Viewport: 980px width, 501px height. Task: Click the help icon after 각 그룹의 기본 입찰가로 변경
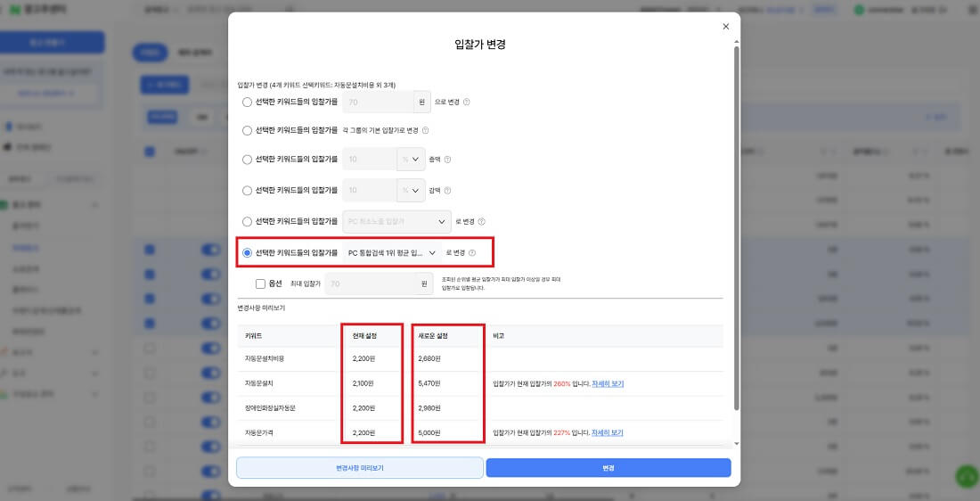(426, 131)
